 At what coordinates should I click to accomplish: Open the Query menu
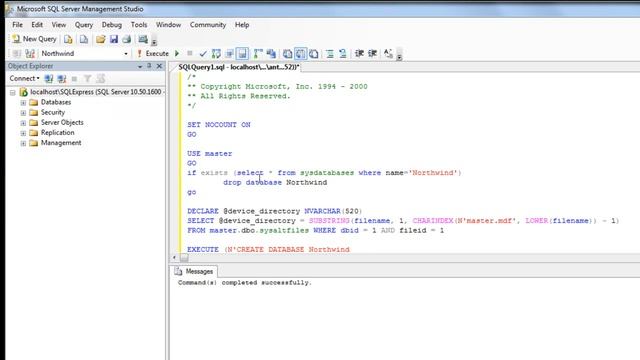click(x=84, y=25)
